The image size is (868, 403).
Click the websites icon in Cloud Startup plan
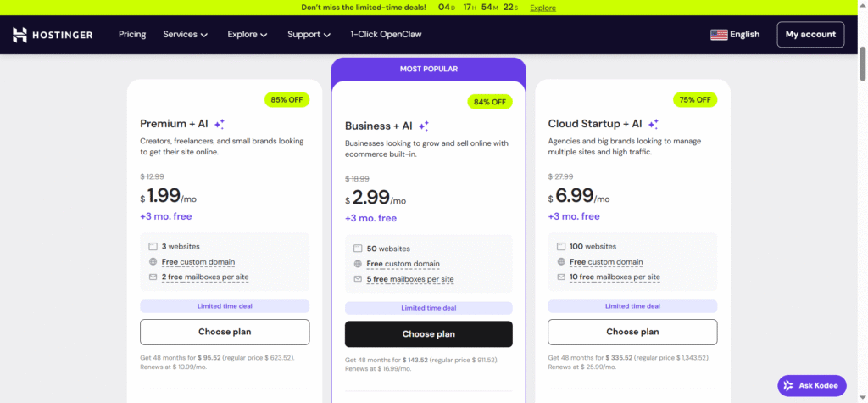[561, 247]
